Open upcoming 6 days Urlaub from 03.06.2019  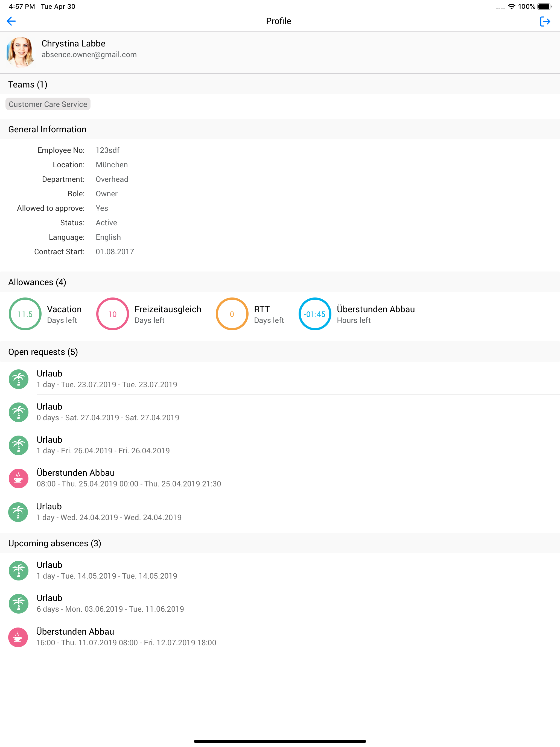pos(280,603)
